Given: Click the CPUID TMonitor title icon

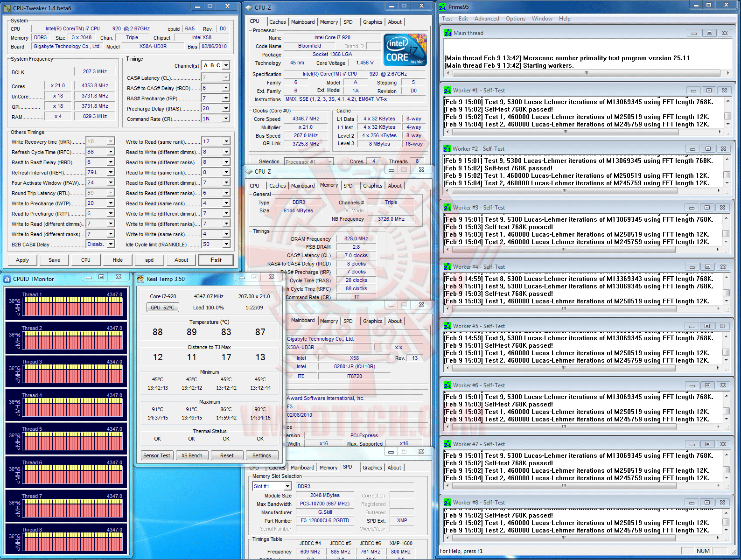Looking at the screenshot, I should pos(7,279).
